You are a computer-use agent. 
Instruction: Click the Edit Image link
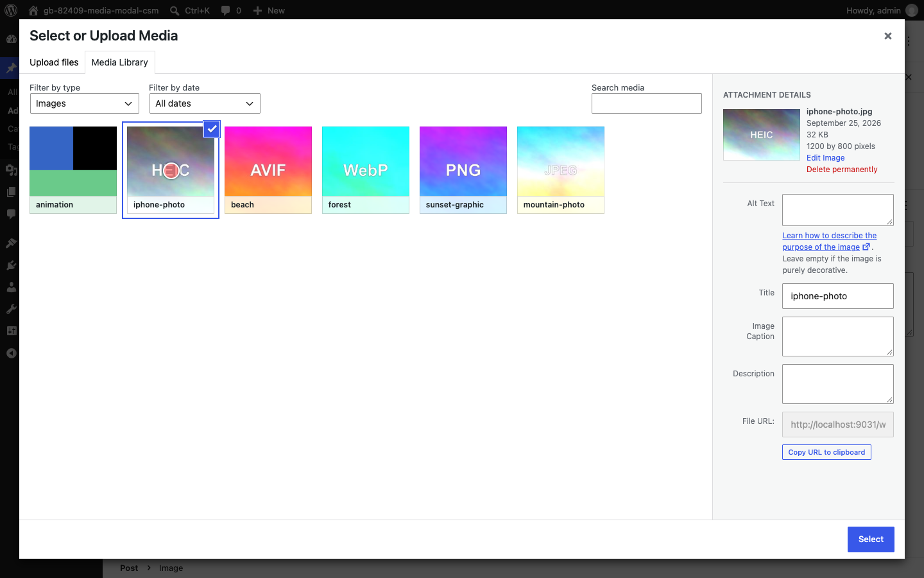(825, 158)
